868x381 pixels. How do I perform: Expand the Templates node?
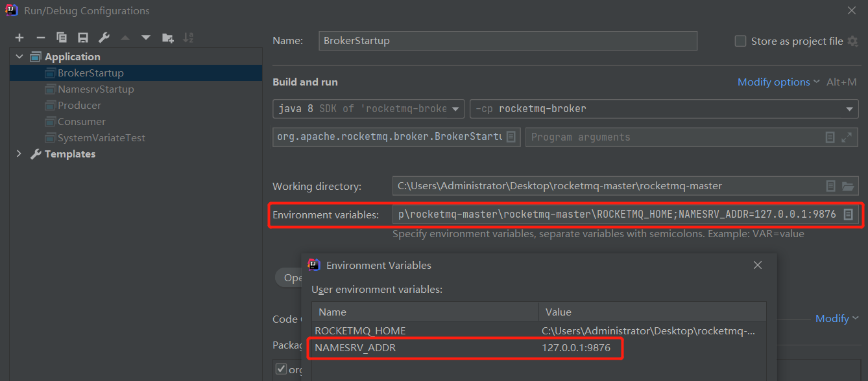[x=19, y=154]
